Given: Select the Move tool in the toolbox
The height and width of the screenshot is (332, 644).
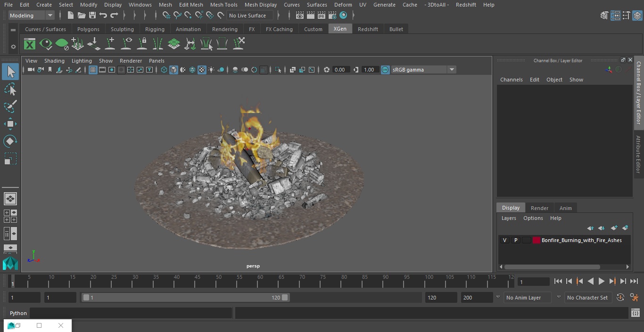Looking at the screenshot, I should [x=10, y=124].
